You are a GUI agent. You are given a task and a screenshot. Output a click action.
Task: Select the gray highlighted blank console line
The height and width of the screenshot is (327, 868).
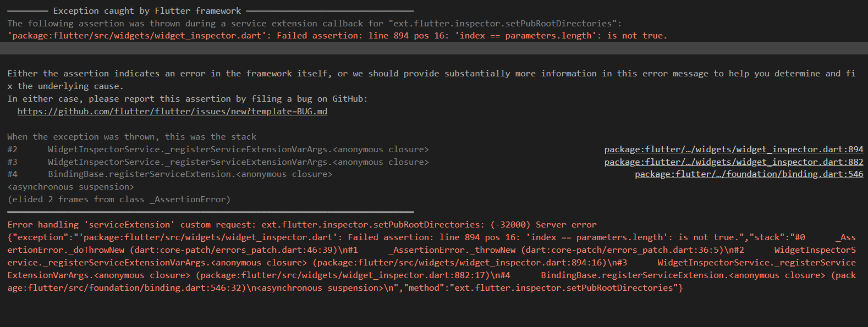click(x=434, y=48)
